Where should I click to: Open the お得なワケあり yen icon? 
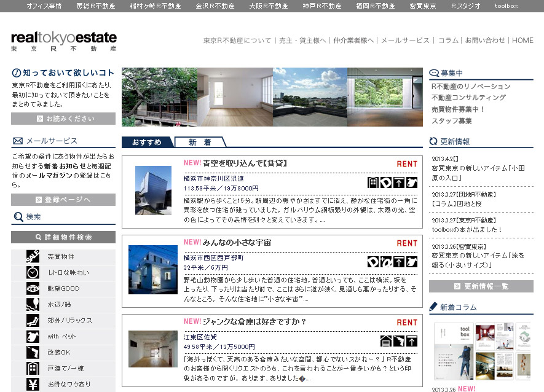[33, 384]
